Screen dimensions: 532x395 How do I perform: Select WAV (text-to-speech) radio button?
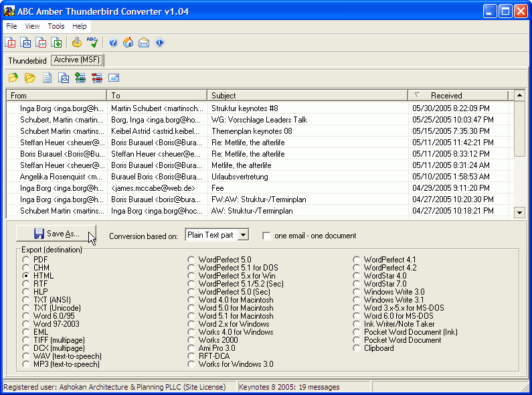(x=26, y=356)
